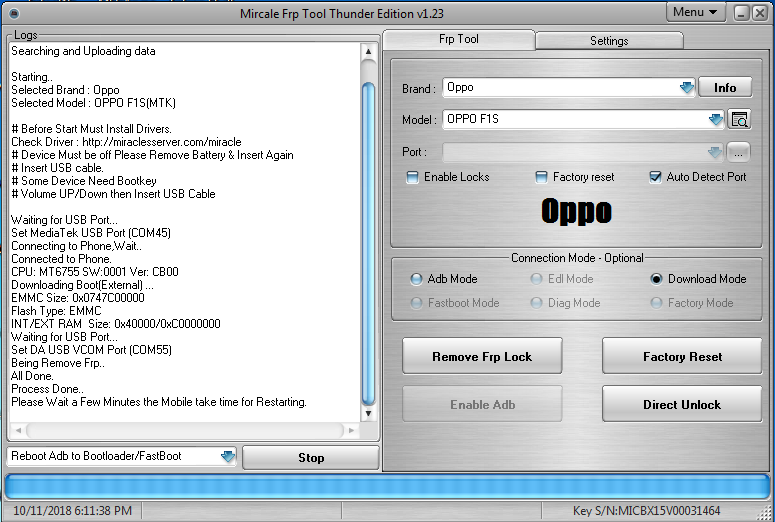This screenshot has height=522, width=775.
Task: Select the Fastboot Mode radio button
Action: pyautogui.click(x=416, y=303)
